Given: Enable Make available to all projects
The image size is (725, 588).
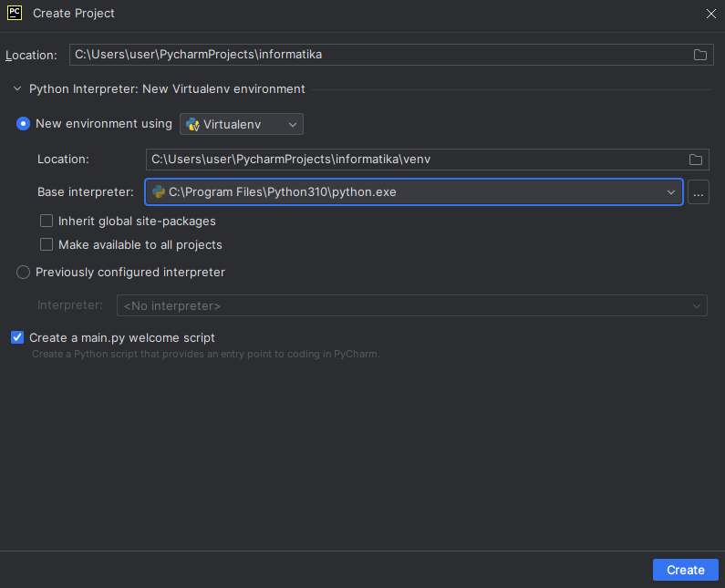Looking at the screenshot, I should coord(47,244).
